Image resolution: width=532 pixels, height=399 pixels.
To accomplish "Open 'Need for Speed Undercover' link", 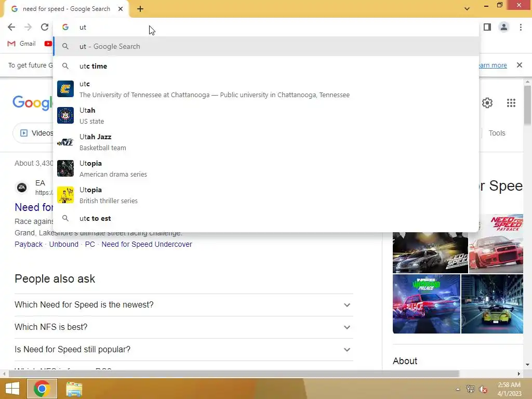I will pyautogui.click(x=147, y=244).
